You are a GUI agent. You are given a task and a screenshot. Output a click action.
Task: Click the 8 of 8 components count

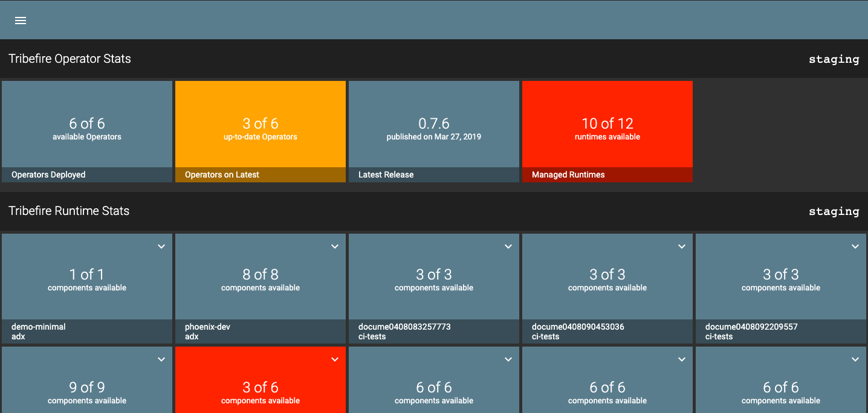click(261, 275)
